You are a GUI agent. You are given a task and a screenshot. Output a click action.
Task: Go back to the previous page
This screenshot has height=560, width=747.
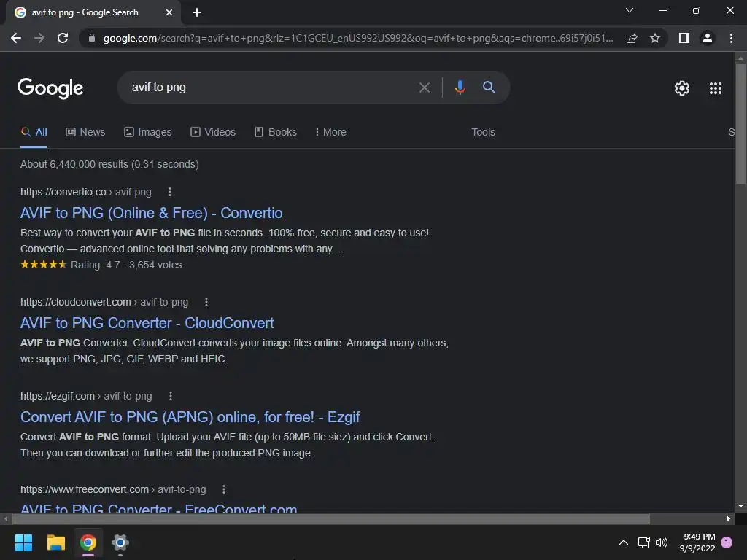[x=16, y=38]
